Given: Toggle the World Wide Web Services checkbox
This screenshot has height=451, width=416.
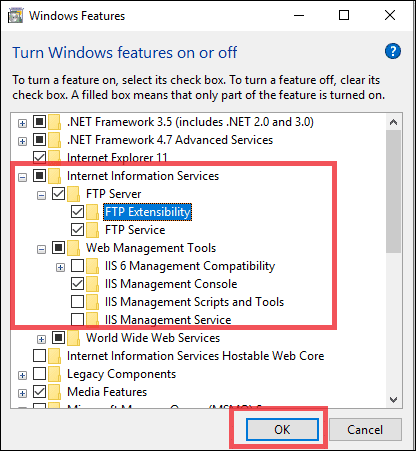Looking at the screenshot, I should click(x=58, y=338).
